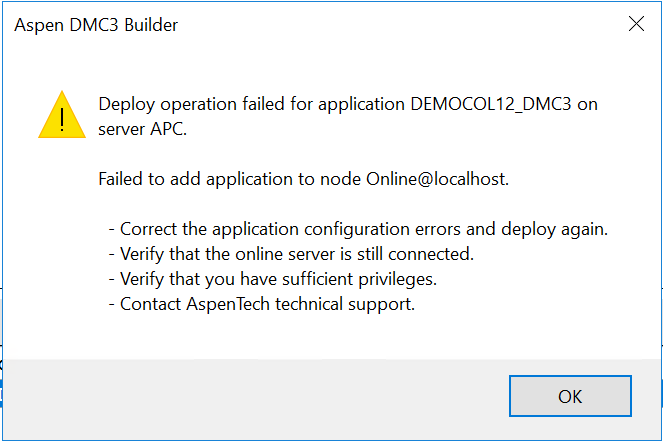Click the word 'AspenTech' in the last line

point(228,304)
